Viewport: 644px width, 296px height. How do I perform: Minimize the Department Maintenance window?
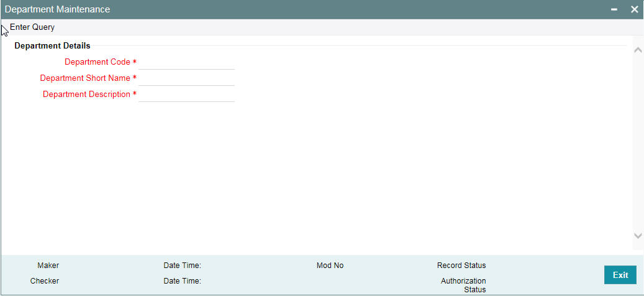pyautogui.click(x=614, y=9)
